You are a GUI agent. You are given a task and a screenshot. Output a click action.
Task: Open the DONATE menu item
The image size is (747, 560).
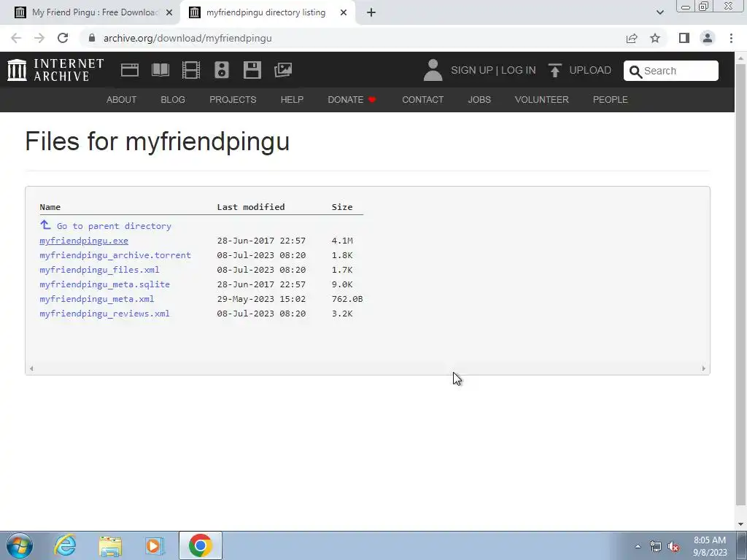point(352,99)
